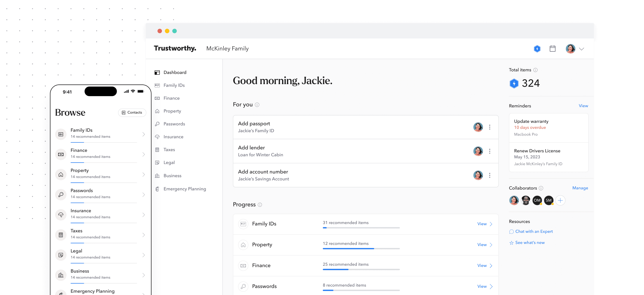This screenshot has width=644, height=295.
Task: Click info icon next to Total items
Action: tap(535, 70)
